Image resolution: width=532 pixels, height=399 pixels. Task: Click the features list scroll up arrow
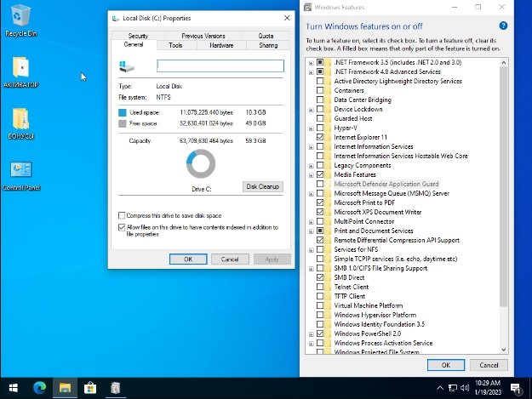(x=504, y=62)
